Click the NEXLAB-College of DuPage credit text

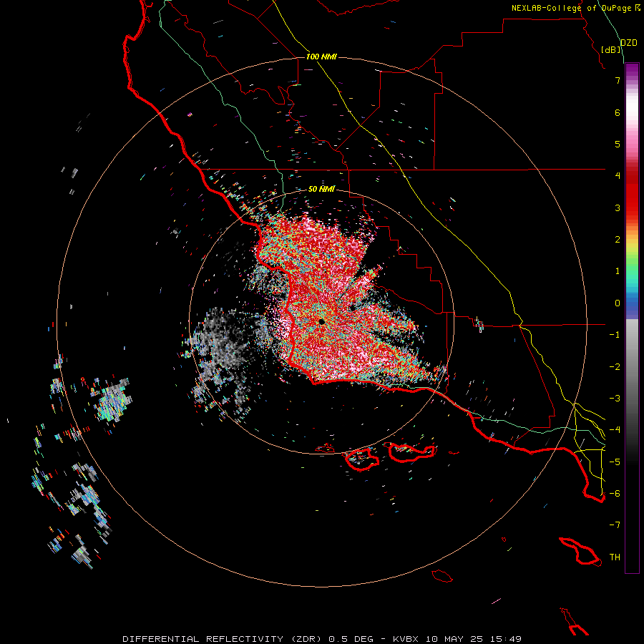pyautogui.click(x=572, y=8)
